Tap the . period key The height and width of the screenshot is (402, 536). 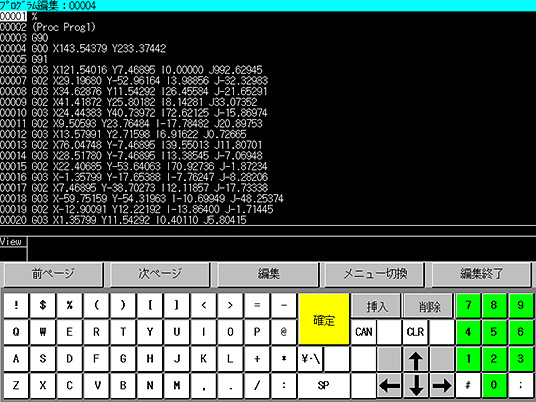(230, 386)
